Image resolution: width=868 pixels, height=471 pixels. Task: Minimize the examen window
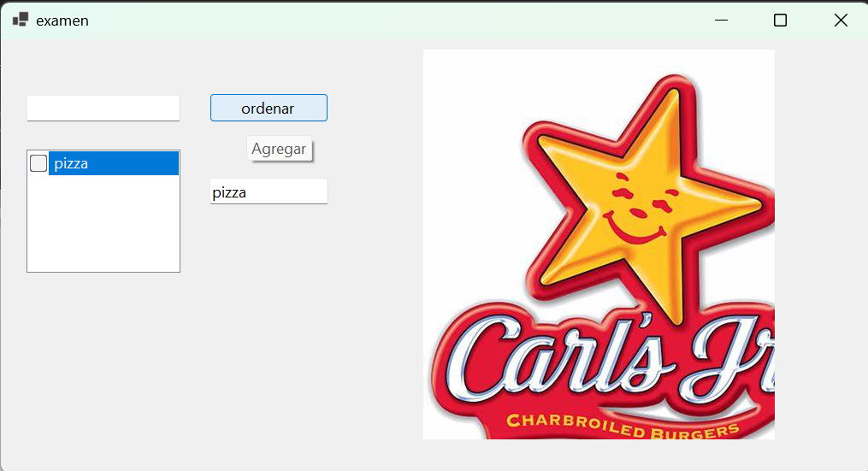pyautogui.click(x=721, y=21)
